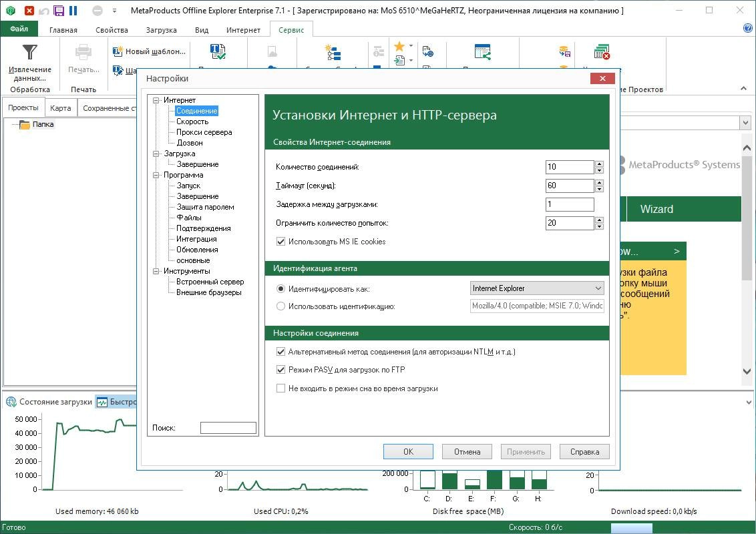Click the yellow star favorites icon

(399, 46)
